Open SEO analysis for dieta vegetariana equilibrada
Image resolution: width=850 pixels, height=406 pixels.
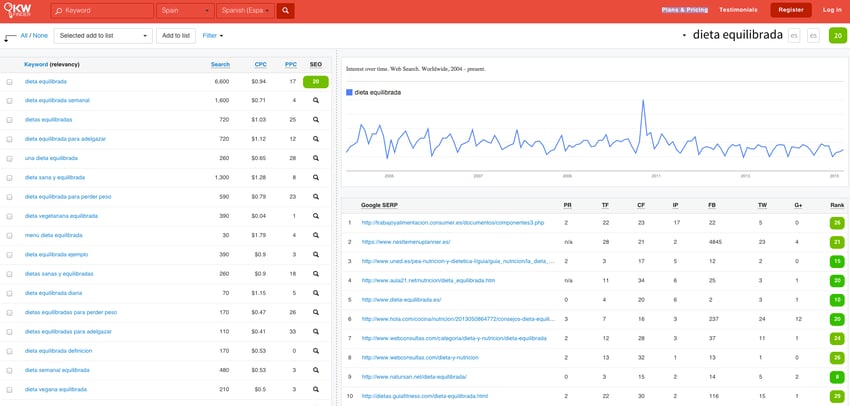point(315,216)
